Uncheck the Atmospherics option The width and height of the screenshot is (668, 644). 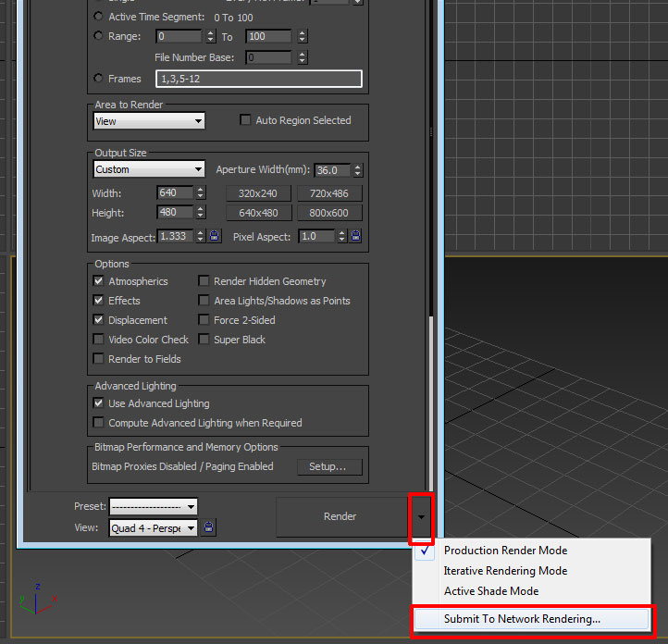click(98, 280)
